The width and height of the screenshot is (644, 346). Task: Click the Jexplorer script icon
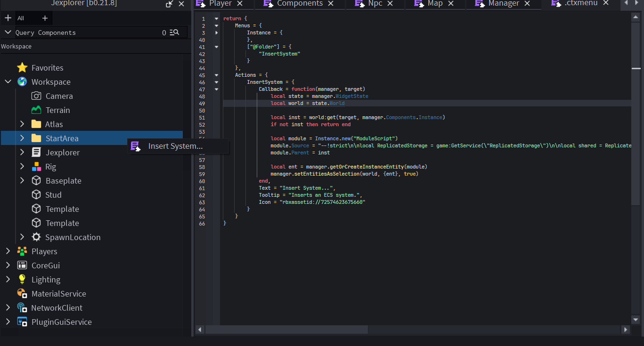pyautogui.click(x=36, y=153)
